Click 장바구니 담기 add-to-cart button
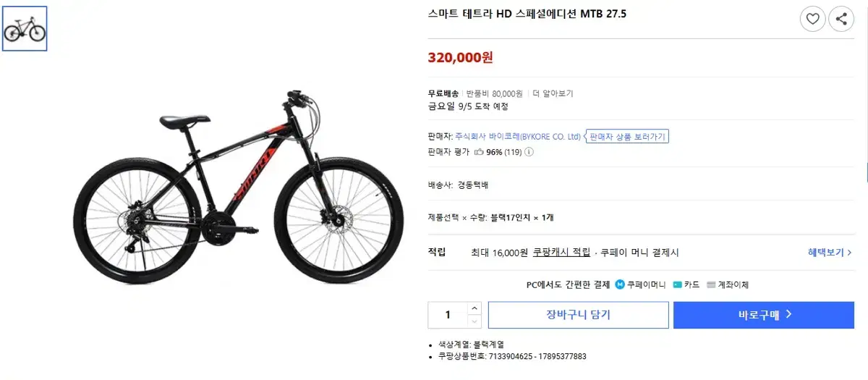This screenshot has height=380, width=868. pos(578,315)
